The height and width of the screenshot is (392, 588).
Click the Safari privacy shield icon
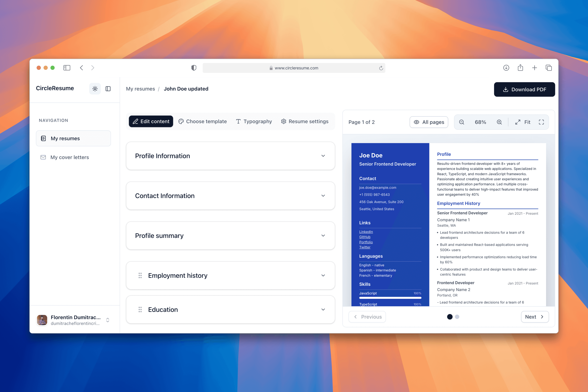click(194, 68)
